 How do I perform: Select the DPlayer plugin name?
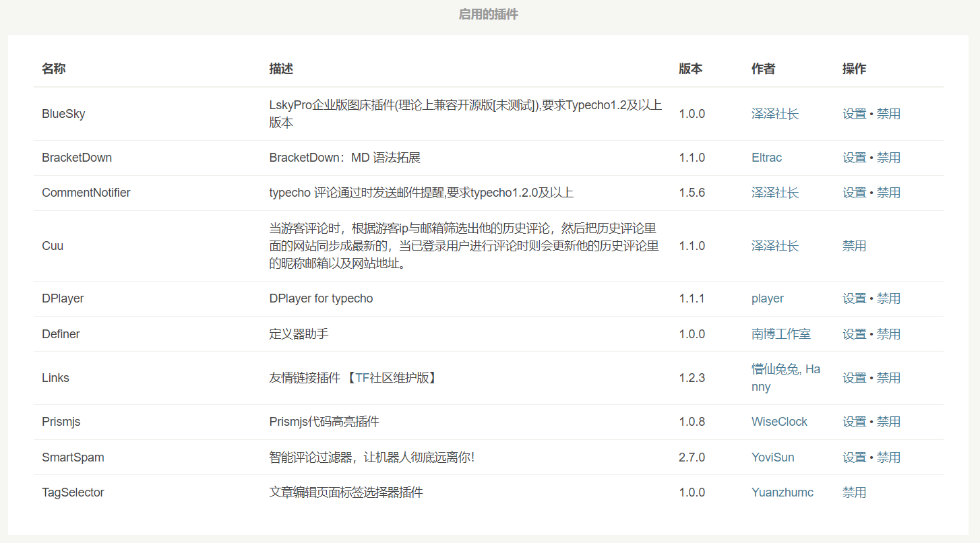coord(63,298)
